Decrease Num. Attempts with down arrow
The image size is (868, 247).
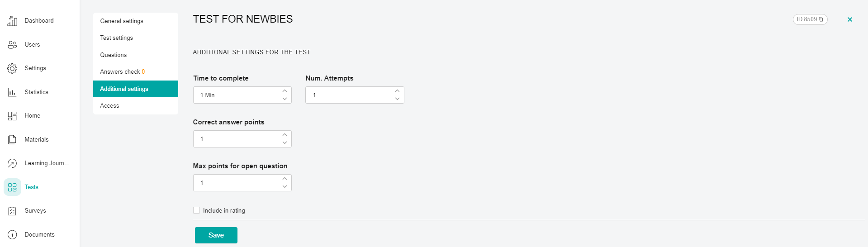coord(397,99)
